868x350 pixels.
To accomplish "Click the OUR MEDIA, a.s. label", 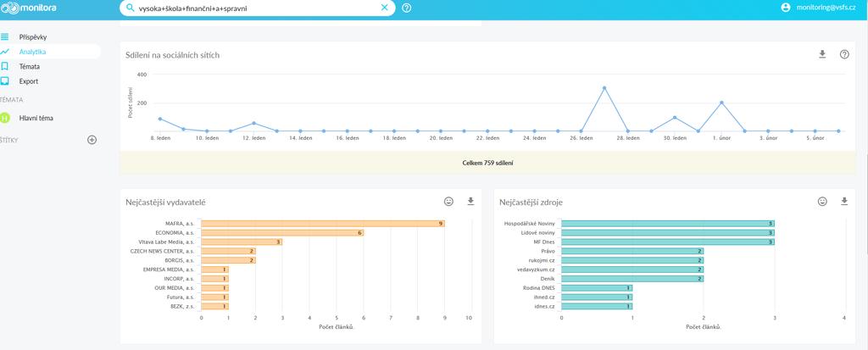I will tap(175, 288).
